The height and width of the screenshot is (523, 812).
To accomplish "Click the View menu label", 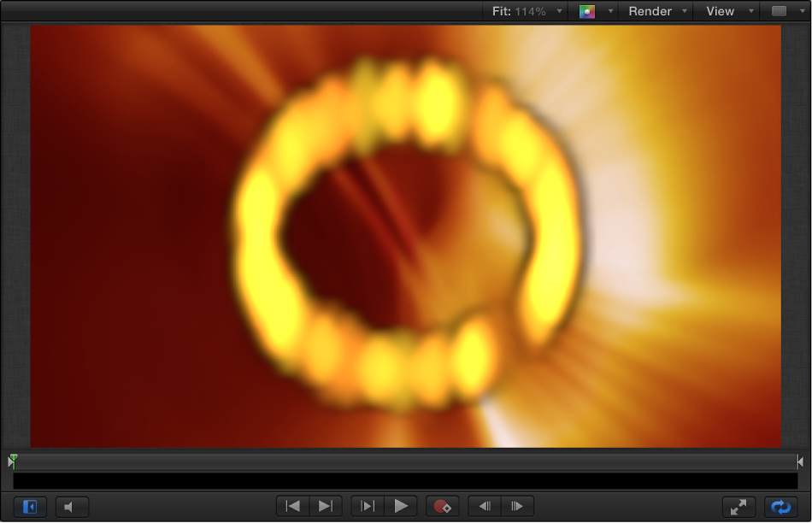I will (x=721, y=11).
